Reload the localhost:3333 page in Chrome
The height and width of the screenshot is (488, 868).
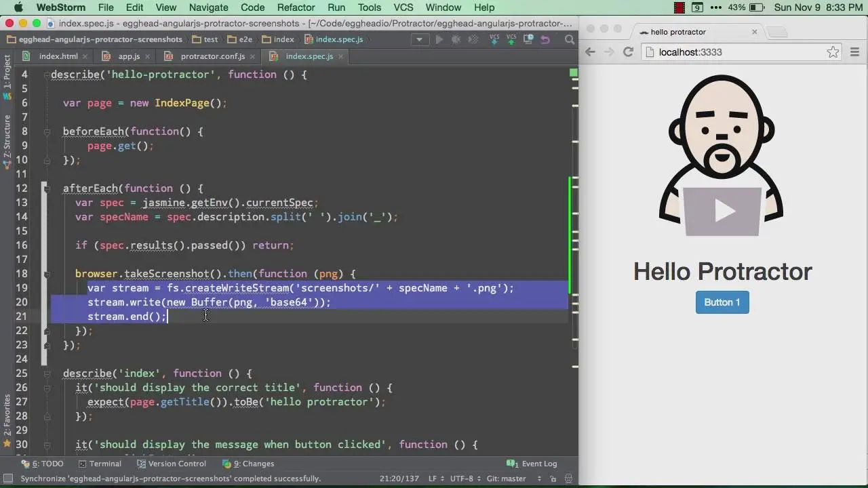click(x=629, y=52)
